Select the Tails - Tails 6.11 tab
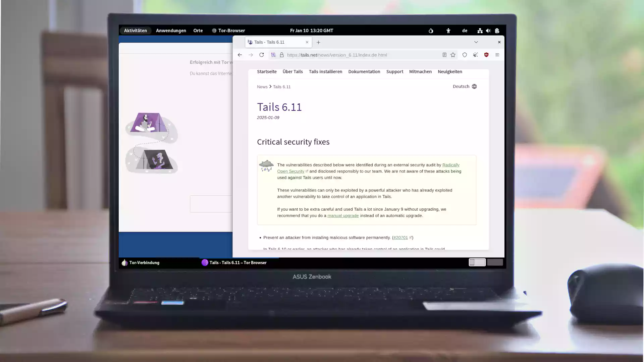This screenshot has height=362, width=644. click(x=278, y=42)
